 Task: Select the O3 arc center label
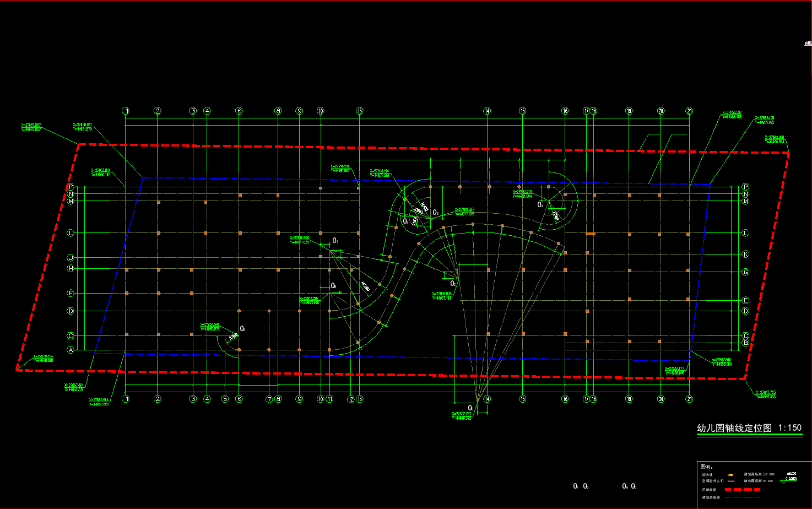pyautogui.click(x=435, y=212)
